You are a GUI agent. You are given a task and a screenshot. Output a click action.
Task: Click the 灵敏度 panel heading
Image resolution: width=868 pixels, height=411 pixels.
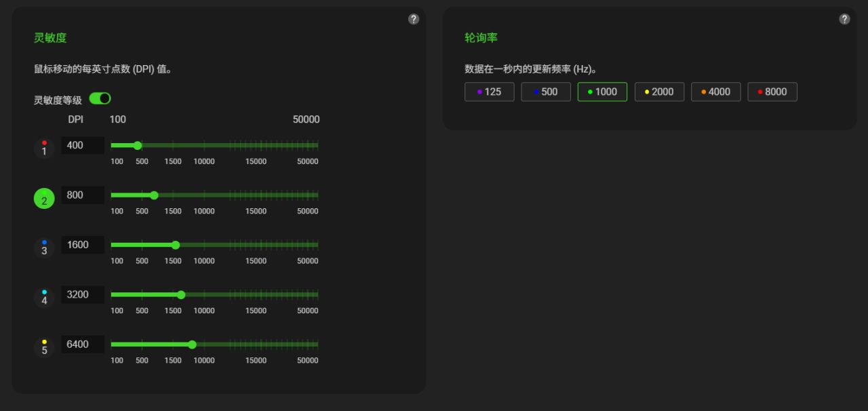(50, 38)
